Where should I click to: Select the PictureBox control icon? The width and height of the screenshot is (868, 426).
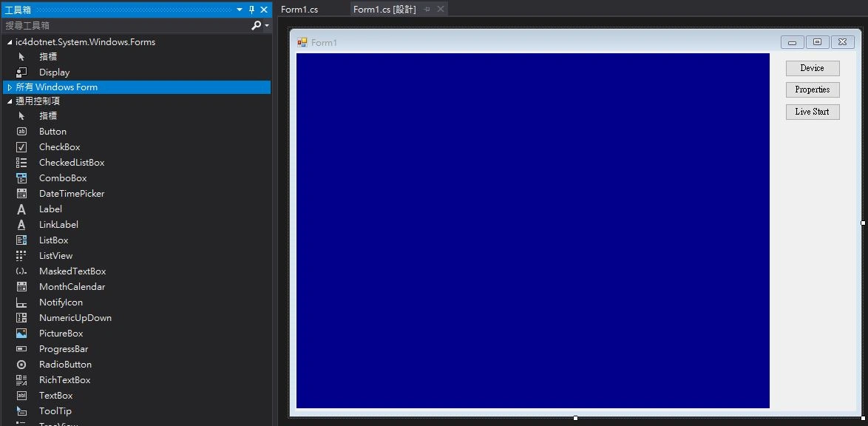[21, 334]
